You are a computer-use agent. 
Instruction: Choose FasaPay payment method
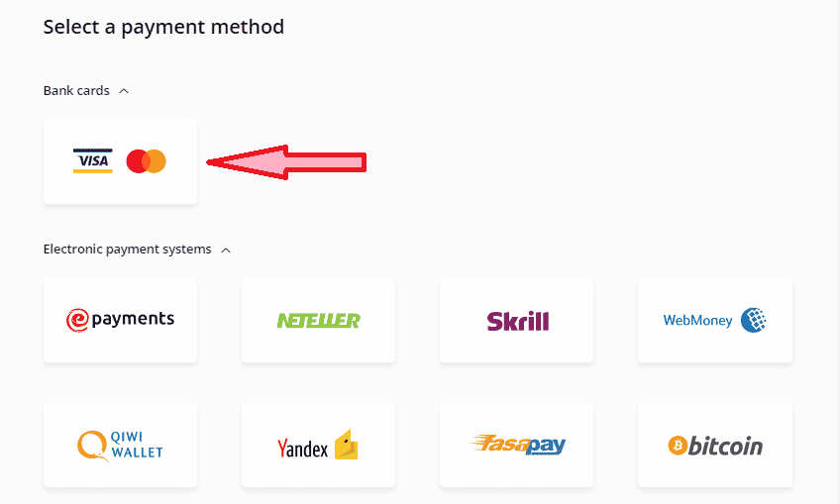516,445
